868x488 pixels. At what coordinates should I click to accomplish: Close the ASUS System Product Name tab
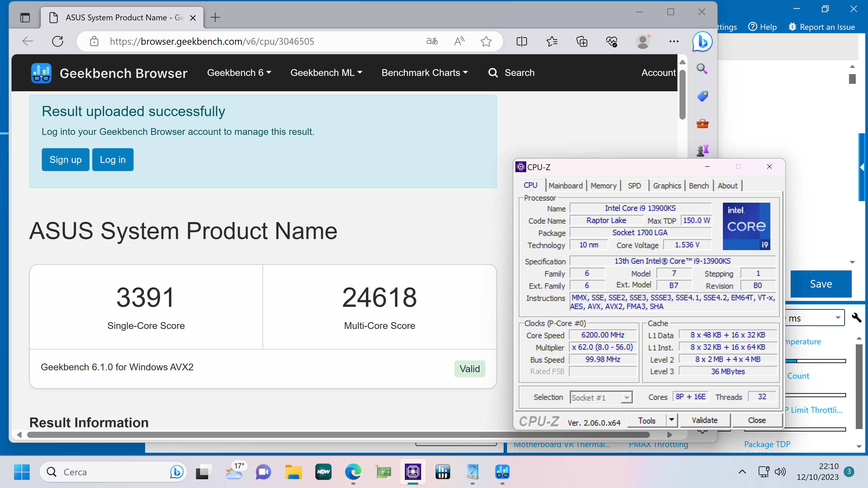(x=193, y=18)
